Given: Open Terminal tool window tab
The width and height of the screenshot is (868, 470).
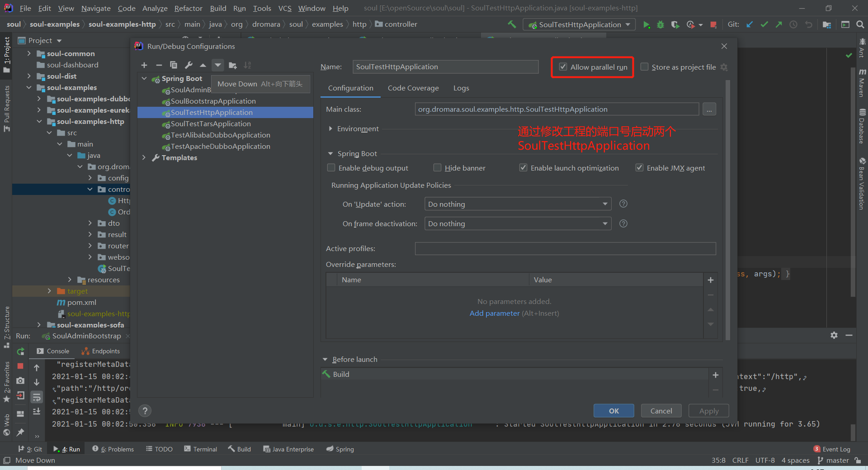Looking at the screenshot, I should 201,449.
